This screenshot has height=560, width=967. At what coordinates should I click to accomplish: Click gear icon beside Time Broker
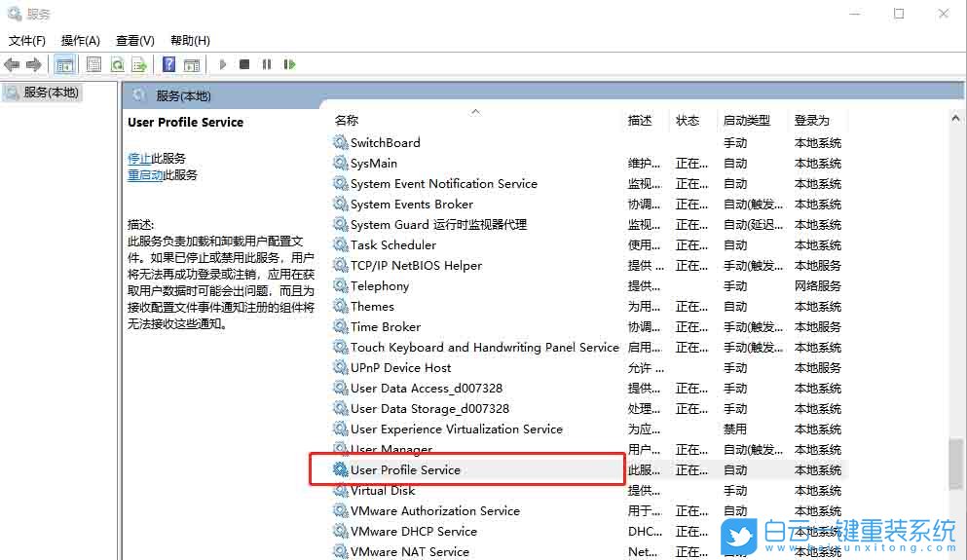(341, 326)
